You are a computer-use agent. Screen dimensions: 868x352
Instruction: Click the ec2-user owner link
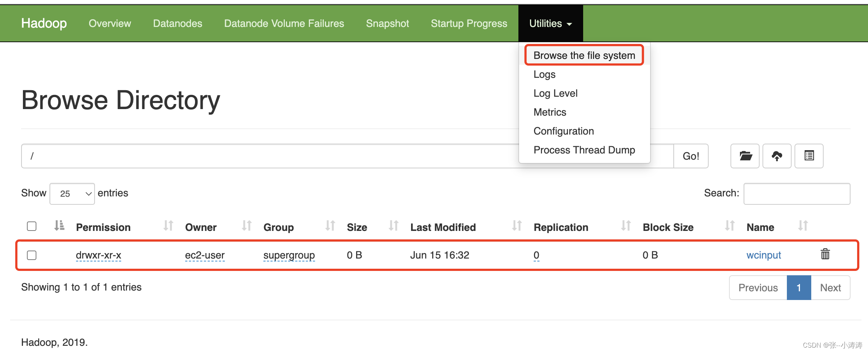(205, 255)
